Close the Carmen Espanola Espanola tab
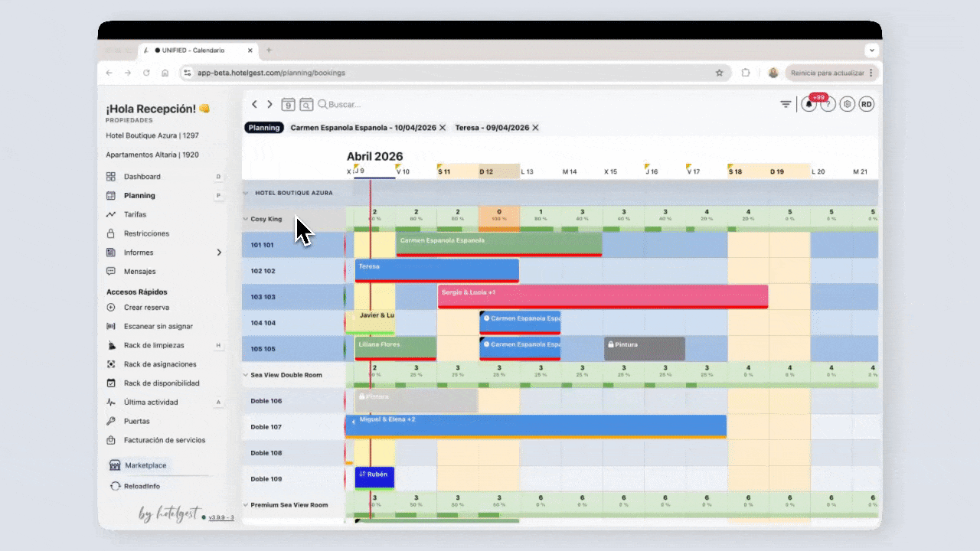This screenshot has height=551, width=980. click(x=443, y=128)
